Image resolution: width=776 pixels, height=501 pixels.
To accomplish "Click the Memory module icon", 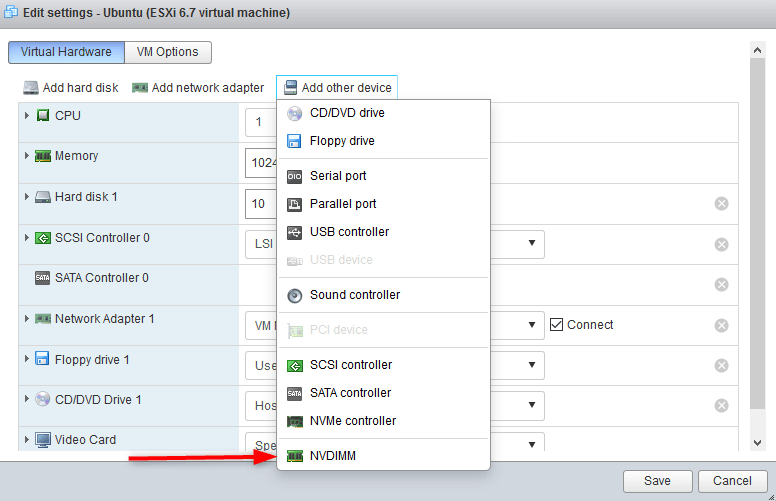I will point(43,156).
